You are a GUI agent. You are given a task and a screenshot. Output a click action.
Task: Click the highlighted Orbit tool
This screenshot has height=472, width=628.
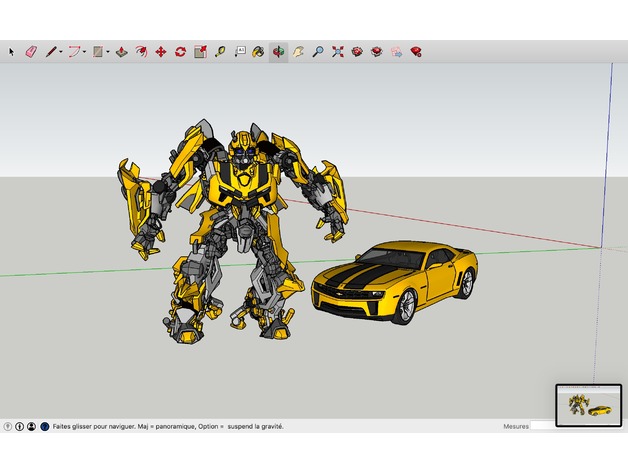[278, 52]
